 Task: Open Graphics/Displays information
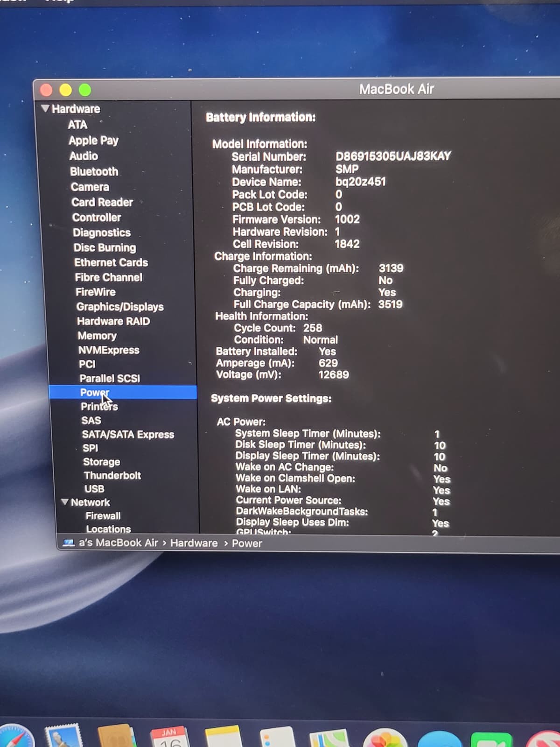120,307
